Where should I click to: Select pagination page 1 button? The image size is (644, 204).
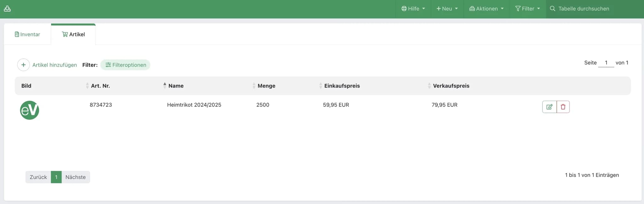tap(56, 177)
